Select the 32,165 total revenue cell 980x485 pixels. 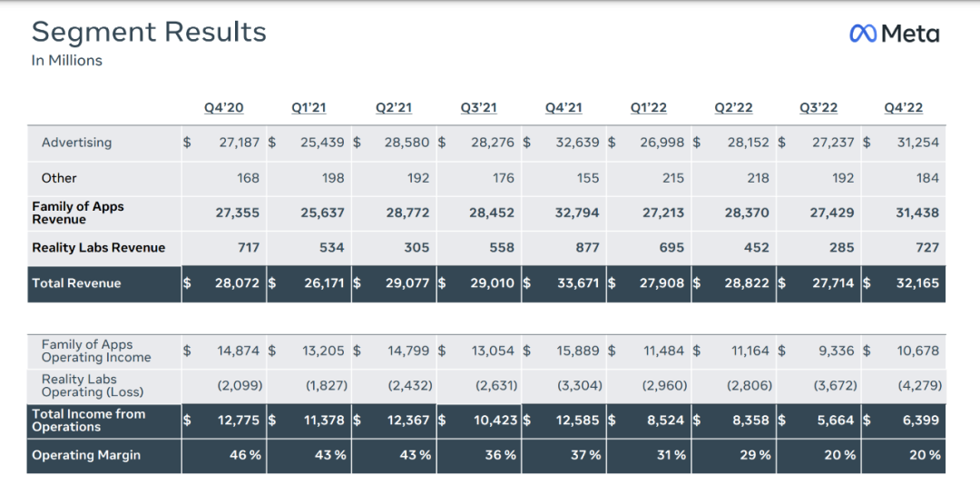pyautogui.click(x=917, y=283)
